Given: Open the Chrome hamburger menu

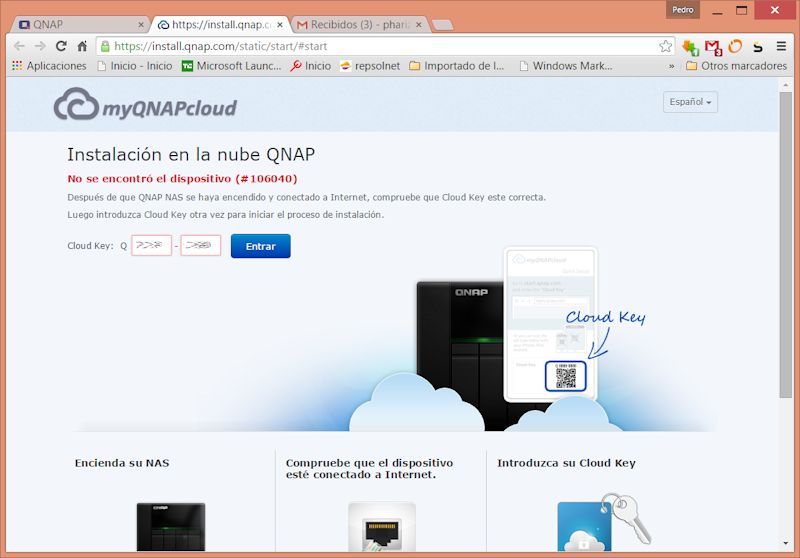Looking at the screenshot, I should (781, 46).
